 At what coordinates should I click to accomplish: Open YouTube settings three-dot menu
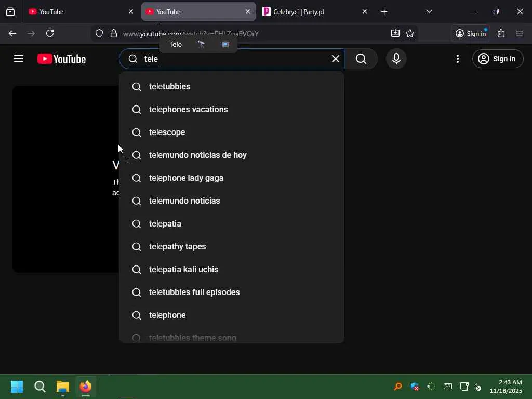tap(457, 59)
